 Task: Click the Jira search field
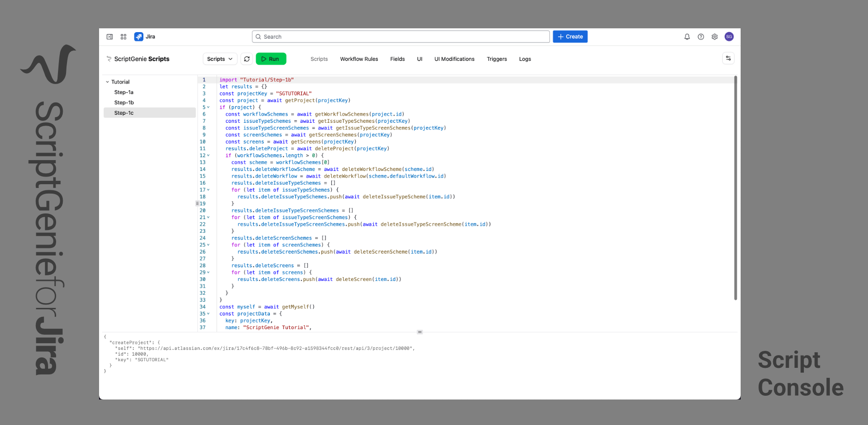[x=401, y=37]
